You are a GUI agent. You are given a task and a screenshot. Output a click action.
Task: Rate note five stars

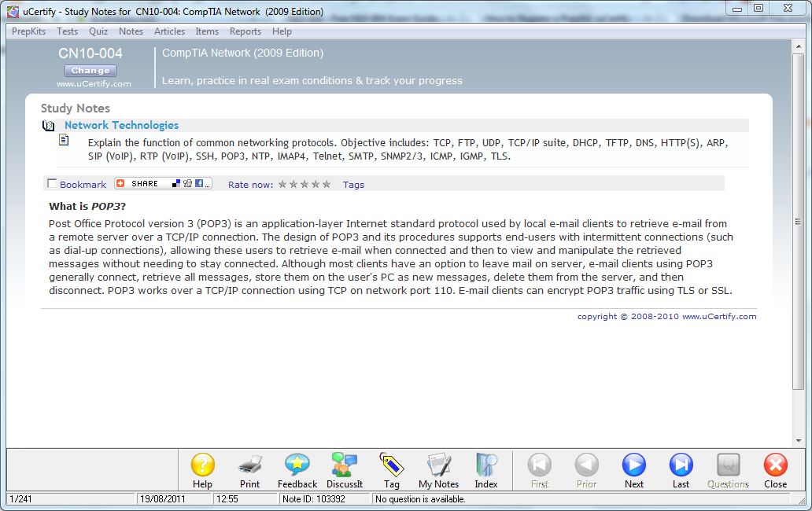pos(327,184)
